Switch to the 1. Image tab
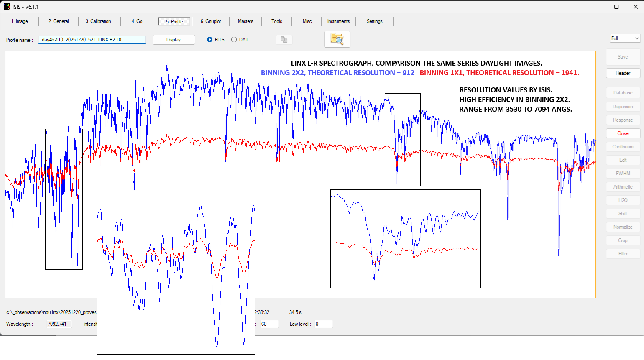Screen dimensions: 644x360 19,21
